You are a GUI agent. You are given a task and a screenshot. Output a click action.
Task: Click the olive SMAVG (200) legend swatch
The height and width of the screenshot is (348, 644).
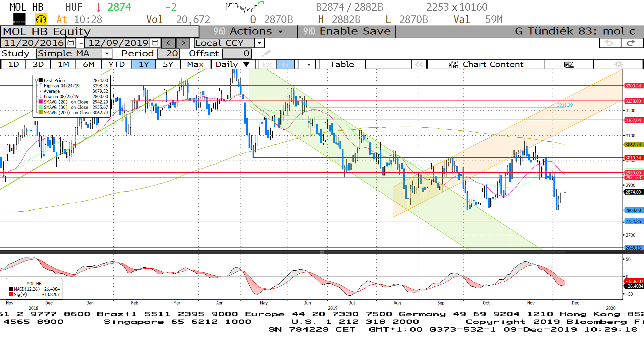pos(41,113)
